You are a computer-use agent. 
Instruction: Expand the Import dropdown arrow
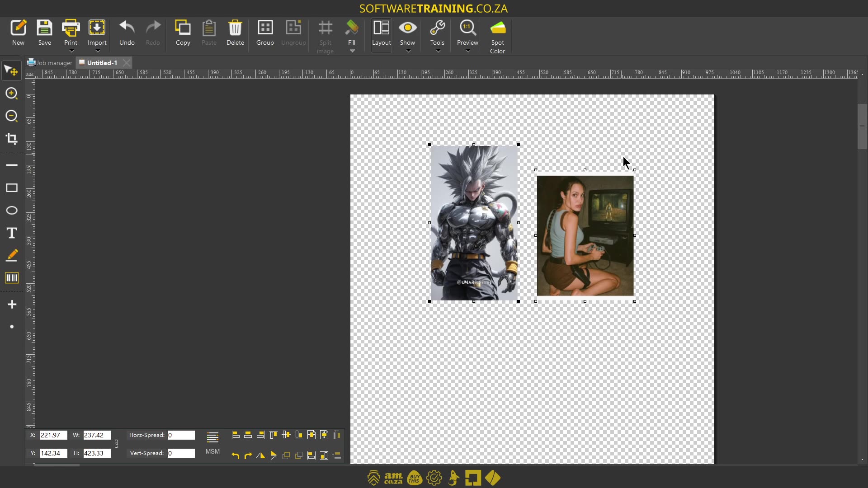[97, 51]
